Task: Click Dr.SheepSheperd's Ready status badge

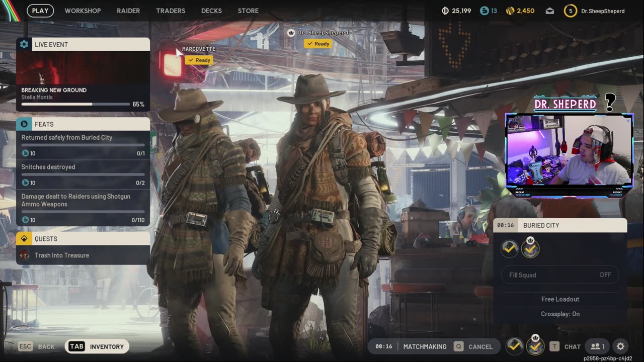Action: click(317, 44)
